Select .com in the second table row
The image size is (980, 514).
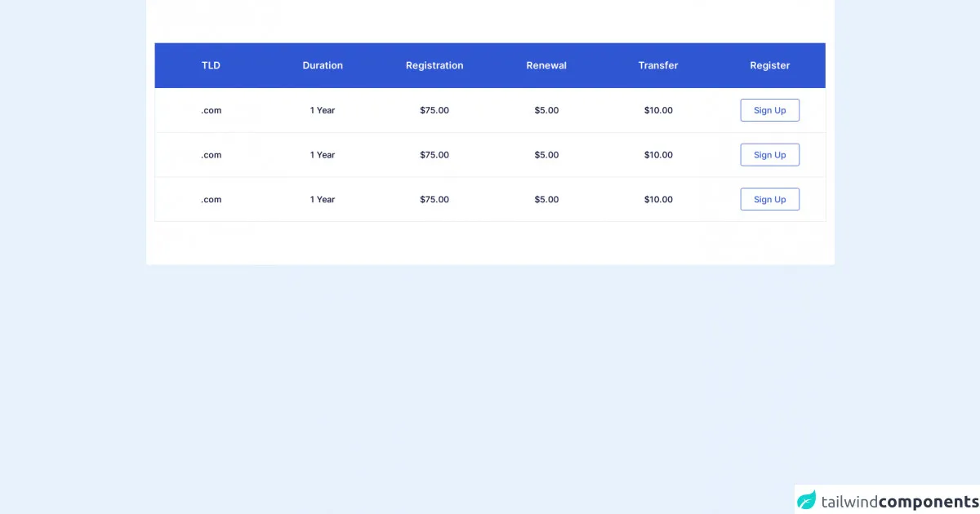[x=211, y=155]
